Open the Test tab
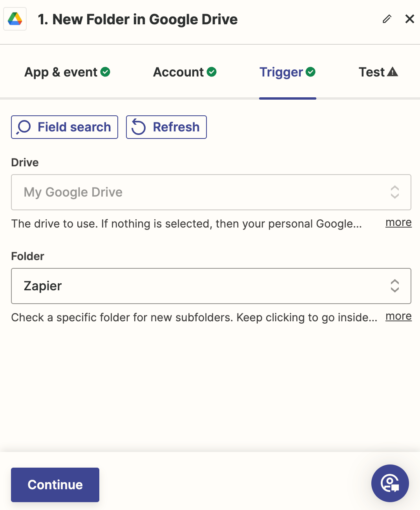The width and height of the screenshot is (420, 510). pos(378,72)
